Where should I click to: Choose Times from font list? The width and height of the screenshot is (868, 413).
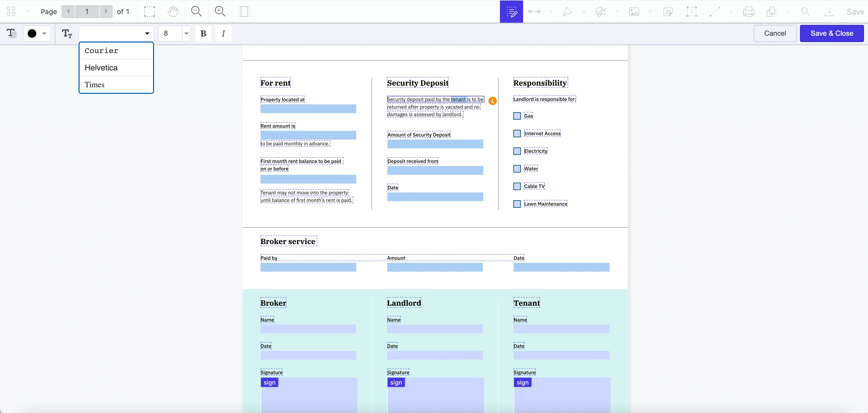[x=116, y=85]
